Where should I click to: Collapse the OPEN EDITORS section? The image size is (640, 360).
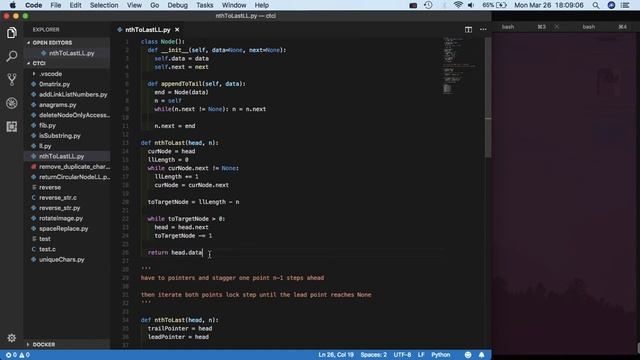52,42
